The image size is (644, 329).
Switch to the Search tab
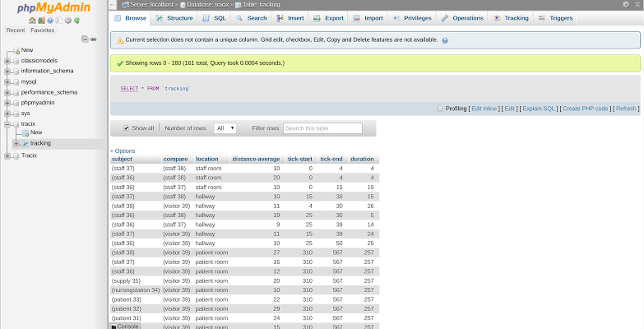tap(252, 18)
